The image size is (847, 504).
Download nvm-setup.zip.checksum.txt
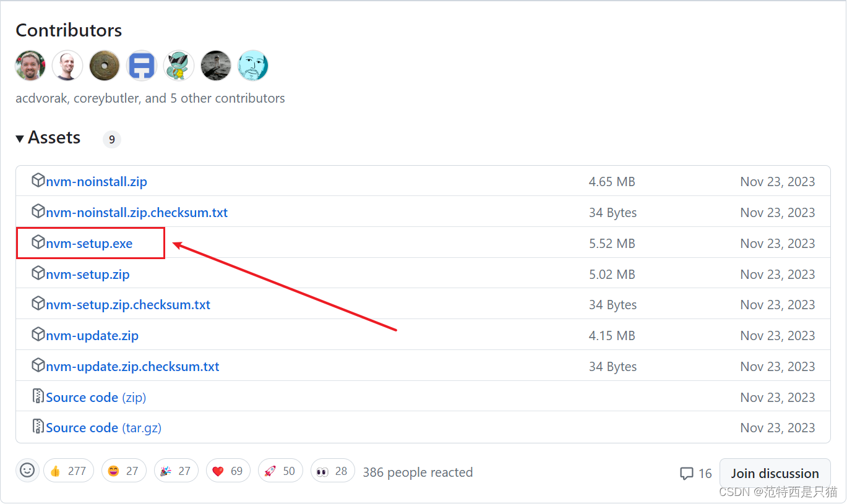[x=128, y=305]
